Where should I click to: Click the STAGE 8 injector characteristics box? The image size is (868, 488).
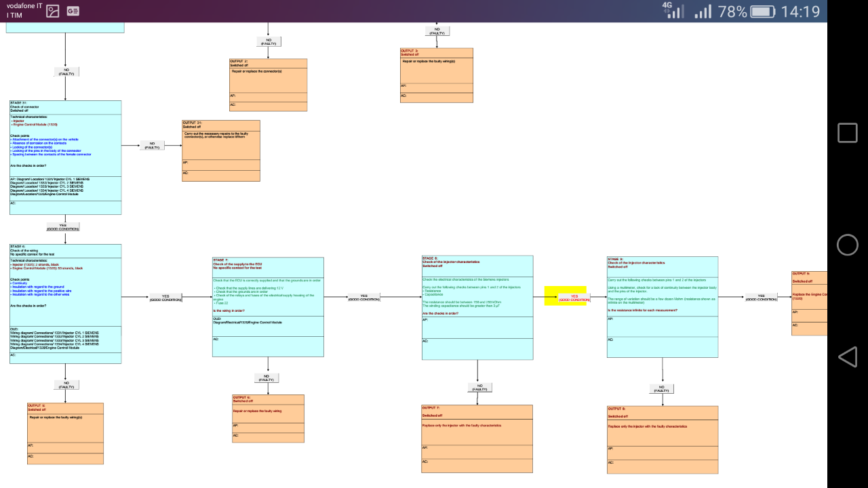pyautogui.click(x=477, y=307)
